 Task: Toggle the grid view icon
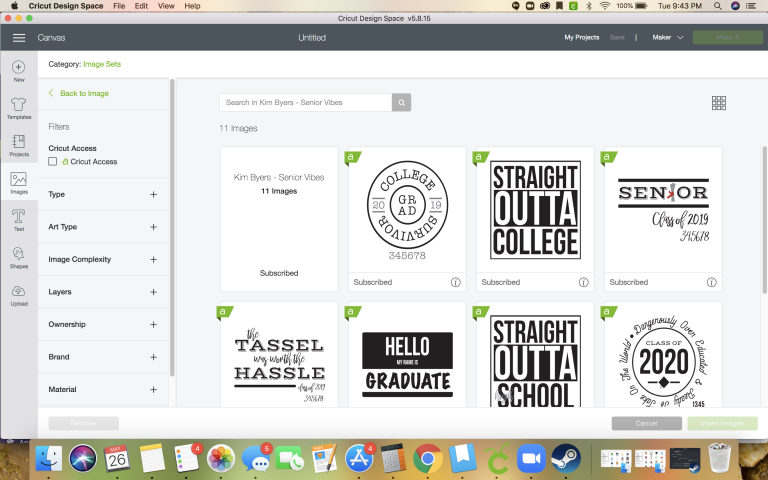pos(719,103)
